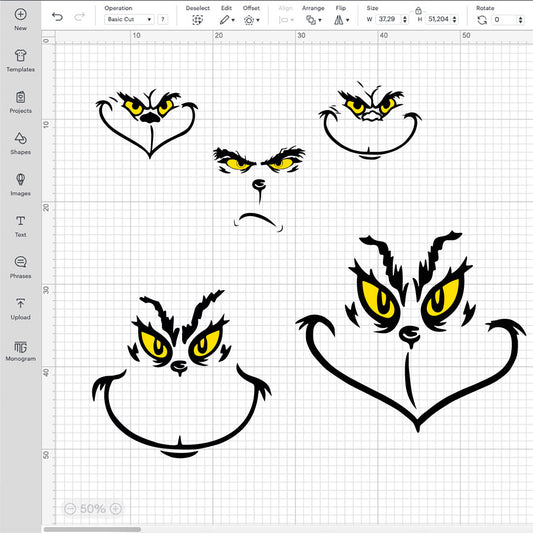Click the Rotate icon
This screenshot has height=533, width=533.
(482, 20)
